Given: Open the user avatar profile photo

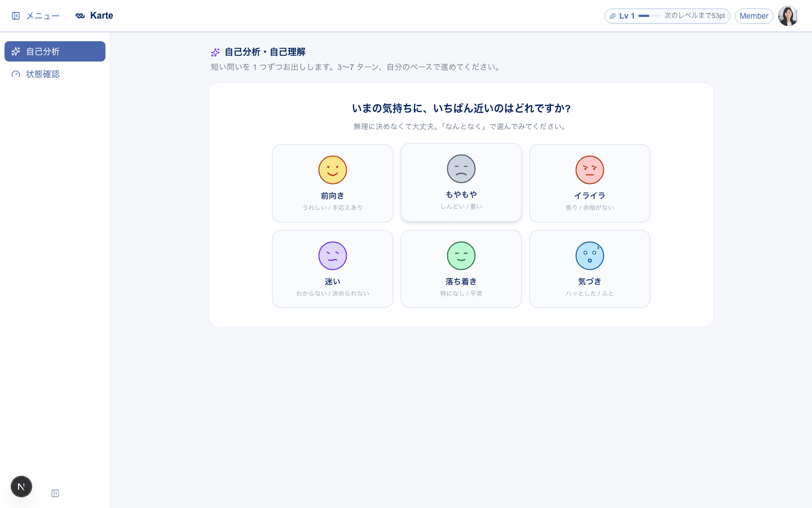Looking at the screenshot, I should pyautogui.click(x=788, y=16).
